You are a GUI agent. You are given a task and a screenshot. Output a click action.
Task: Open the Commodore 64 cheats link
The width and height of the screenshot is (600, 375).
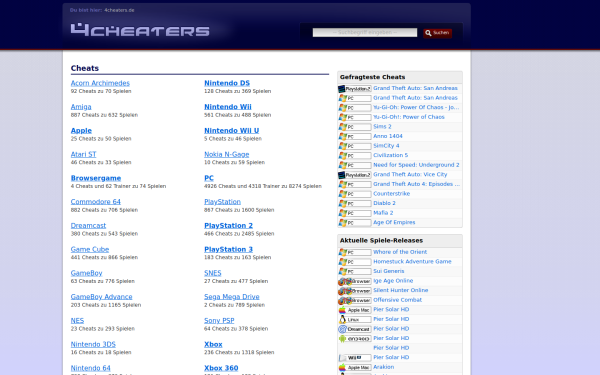pos(96,202)
